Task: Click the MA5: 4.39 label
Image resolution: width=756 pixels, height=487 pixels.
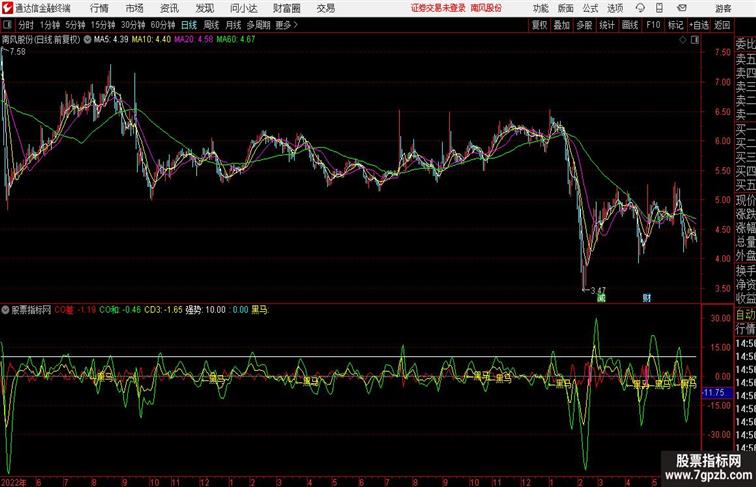Action: coord(111,40)
